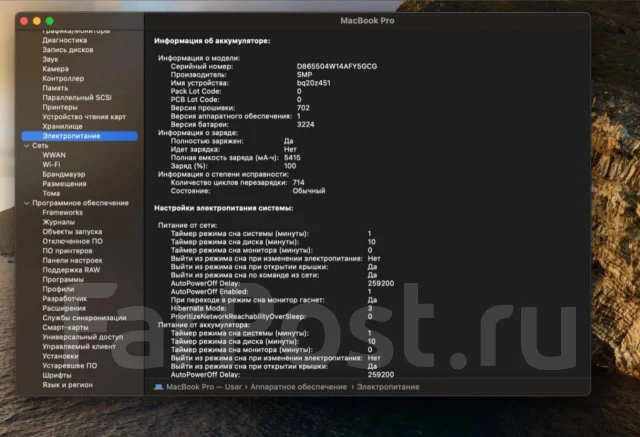The width and height of the screenshot is (640, 437).
Task: Select Размещения in the sidebar
Action: pyautogui.click(x=64, y=184)
